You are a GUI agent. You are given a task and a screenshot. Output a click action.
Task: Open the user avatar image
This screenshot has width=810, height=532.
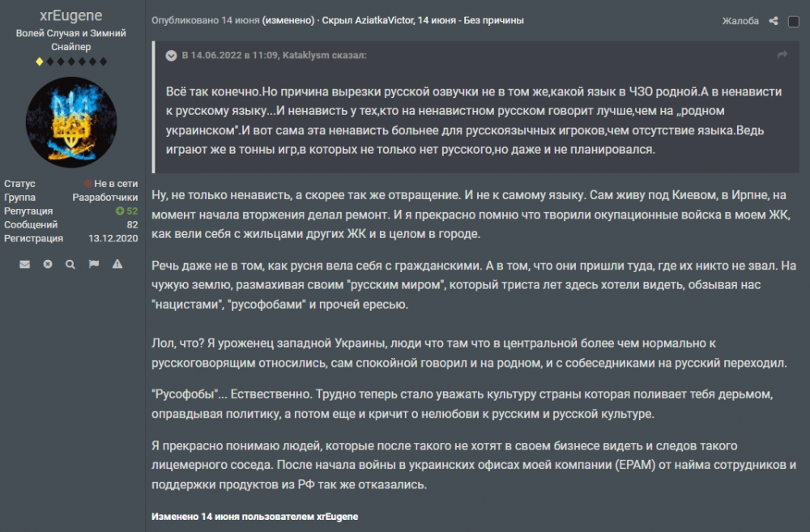click(x=71, y=121)
